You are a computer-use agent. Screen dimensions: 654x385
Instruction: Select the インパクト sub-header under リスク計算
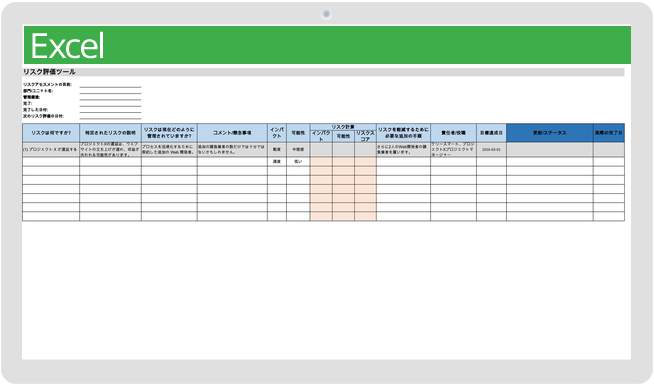pyautogui.click(x=321, y=136)
